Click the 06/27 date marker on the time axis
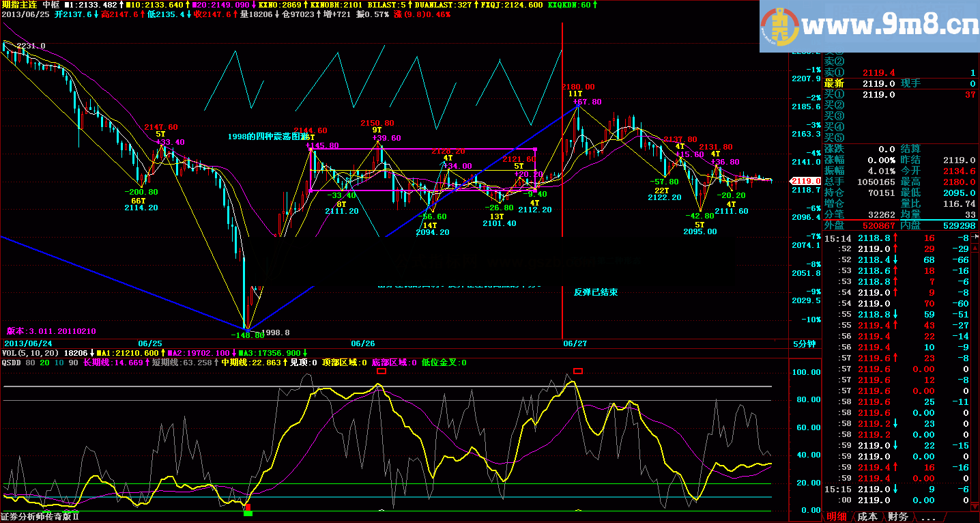Viewport: 980px width, 523px height. [x=575, y=343]
